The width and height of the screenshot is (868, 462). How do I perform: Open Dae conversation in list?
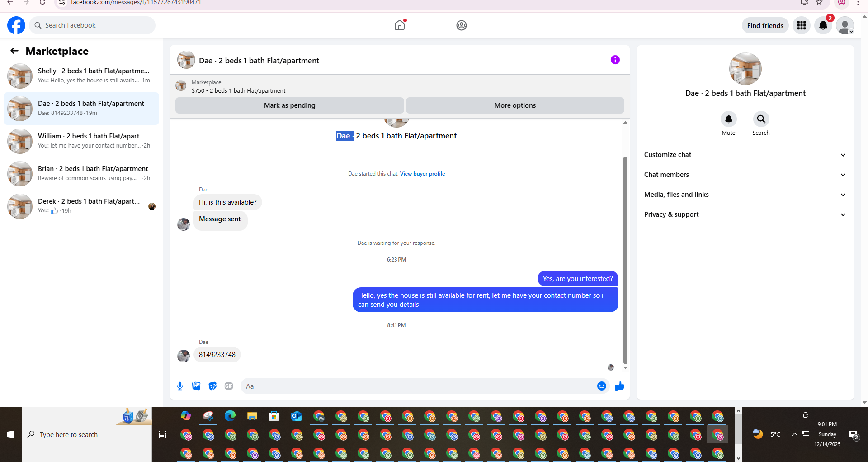coord(81,108)
